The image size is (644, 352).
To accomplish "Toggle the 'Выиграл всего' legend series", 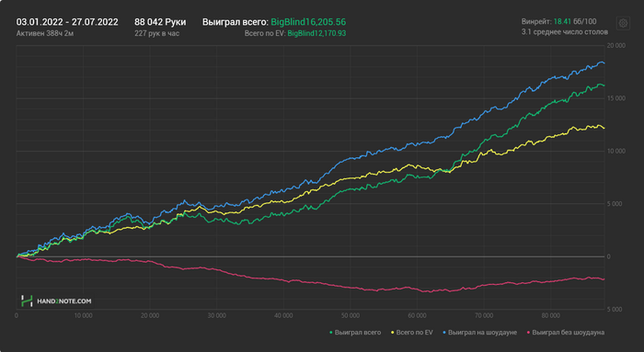I will coord(355,333).
